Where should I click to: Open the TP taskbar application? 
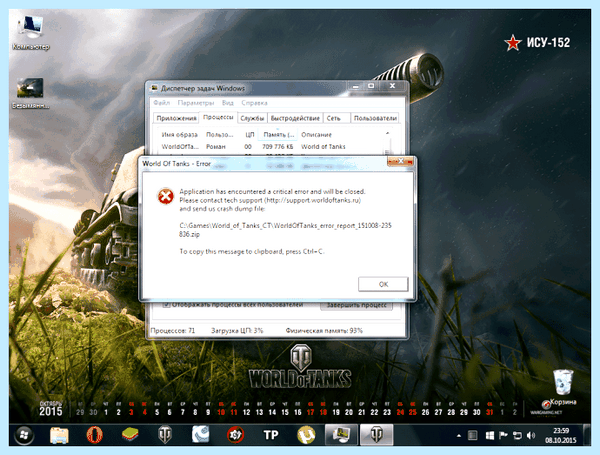(271, 435)
